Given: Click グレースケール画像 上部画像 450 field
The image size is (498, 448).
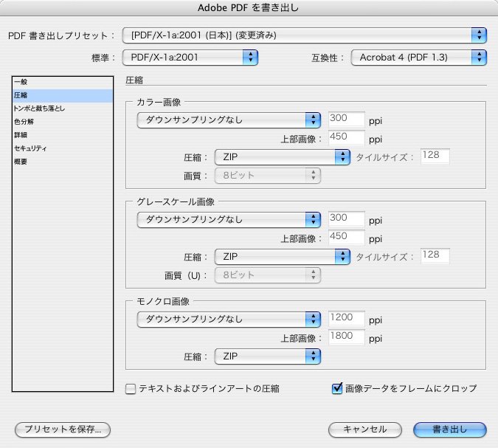Looking at the screenshot, I should click(347, 238).
